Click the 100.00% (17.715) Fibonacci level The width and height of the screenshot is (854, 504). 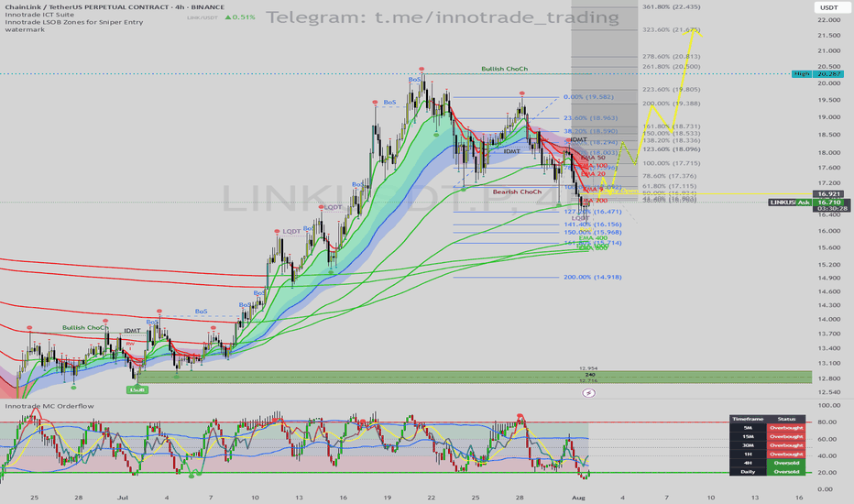671,163
